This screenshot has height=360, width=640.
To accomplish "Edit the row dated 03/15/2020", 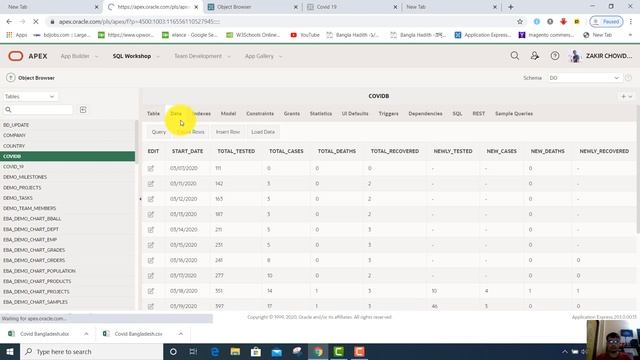I will tap(151, 245).
